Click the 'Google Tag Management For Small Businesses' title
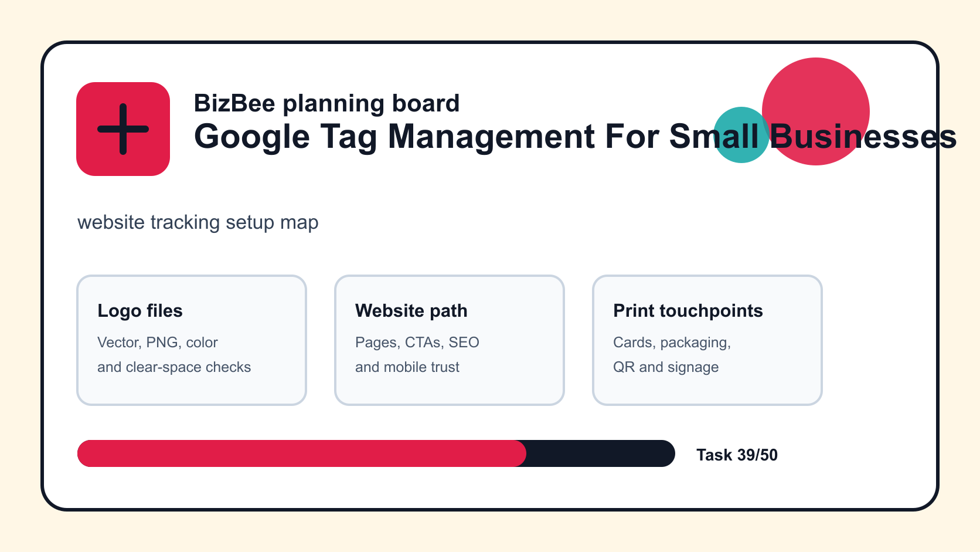This screenshot has width=980, height=552. [575, 137]
